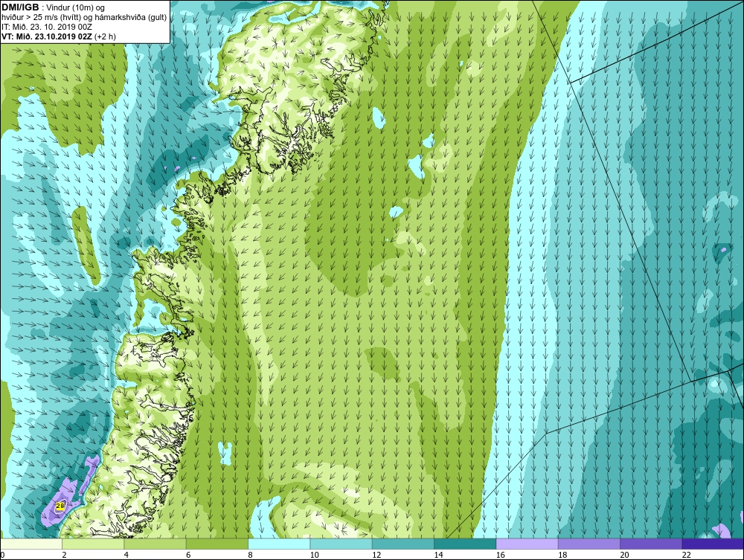Click the legend scale label 6
The height and width of the screenshot is (560, 744).
tap(188, 555)
